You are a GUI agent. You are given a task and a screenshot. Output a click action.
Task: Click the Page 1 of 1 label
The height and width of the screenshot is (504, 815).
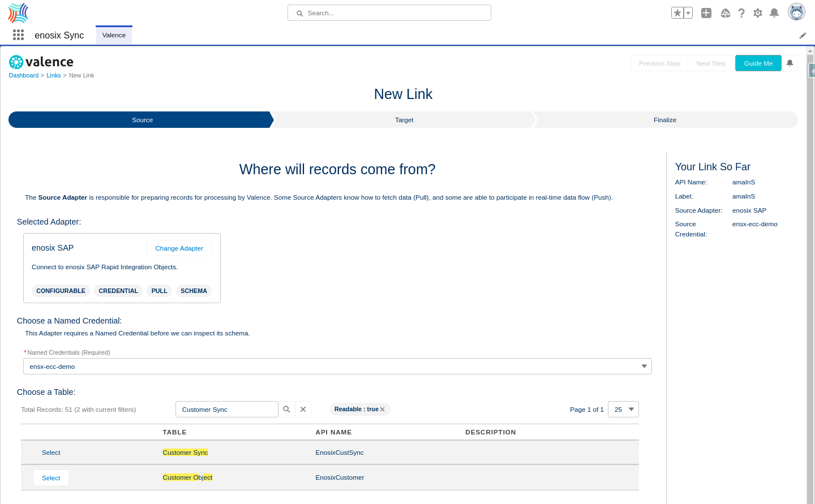[587, 410]
